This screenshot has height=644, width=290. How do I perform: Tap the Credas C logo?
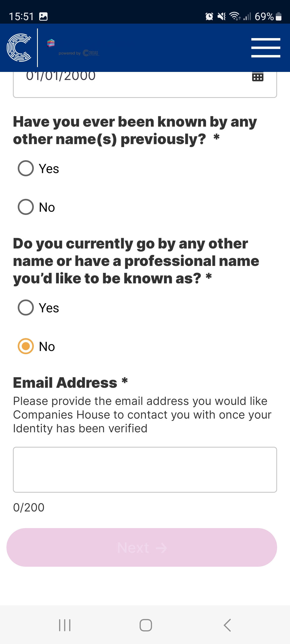pyautogui.click(x=19, y=47)
